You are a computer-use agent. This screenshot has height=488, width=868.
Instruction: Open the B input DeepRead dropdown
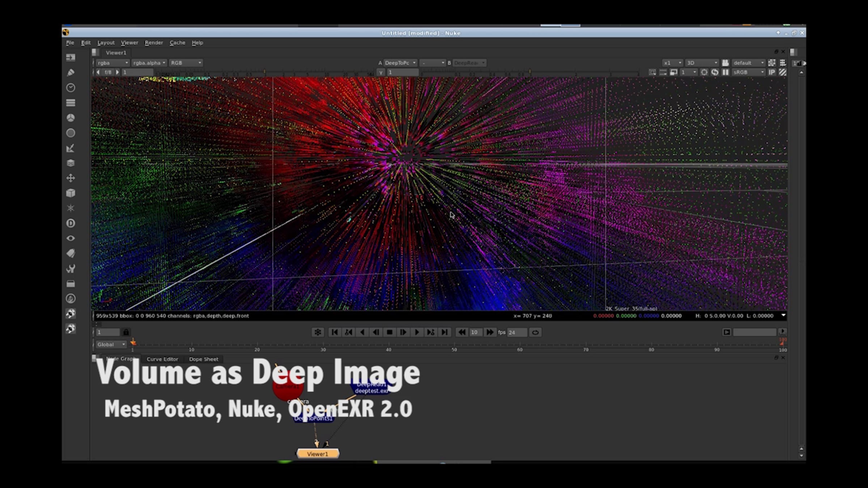(469, 63)
